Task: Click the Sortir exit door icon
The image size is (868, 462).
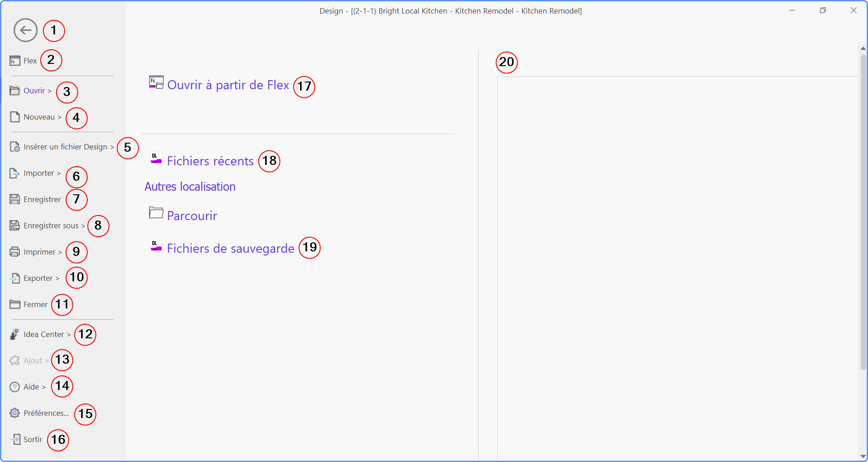Action: point(15,439)
